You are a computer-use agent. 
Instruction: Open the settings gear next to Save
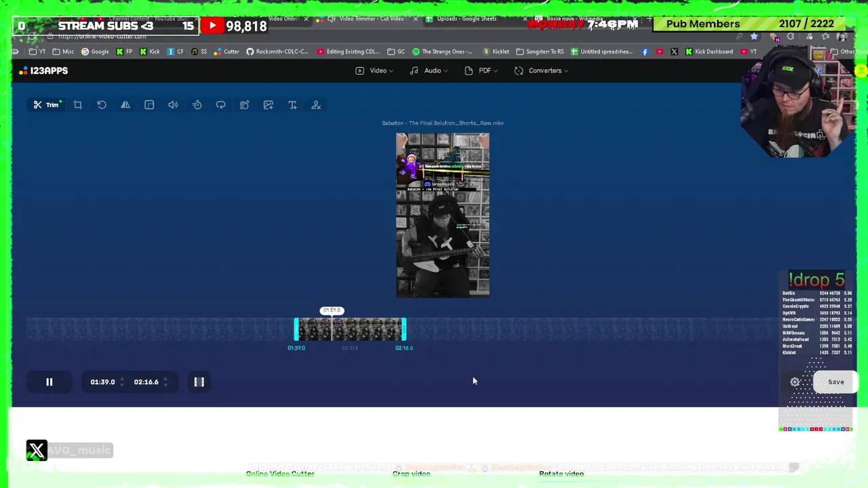click(795, 382)
